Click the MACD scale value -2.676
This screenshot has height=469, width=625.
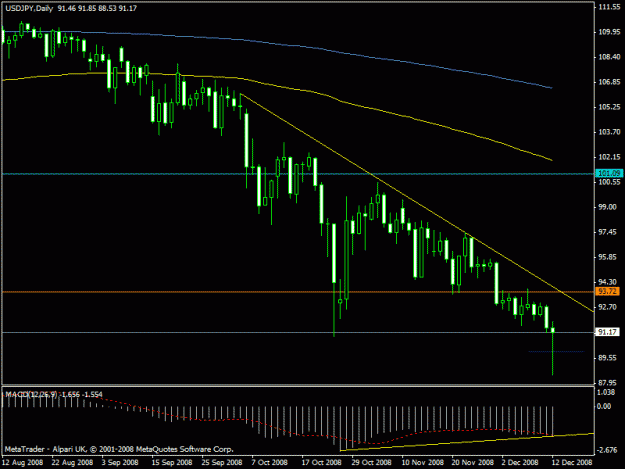[607, 450]
